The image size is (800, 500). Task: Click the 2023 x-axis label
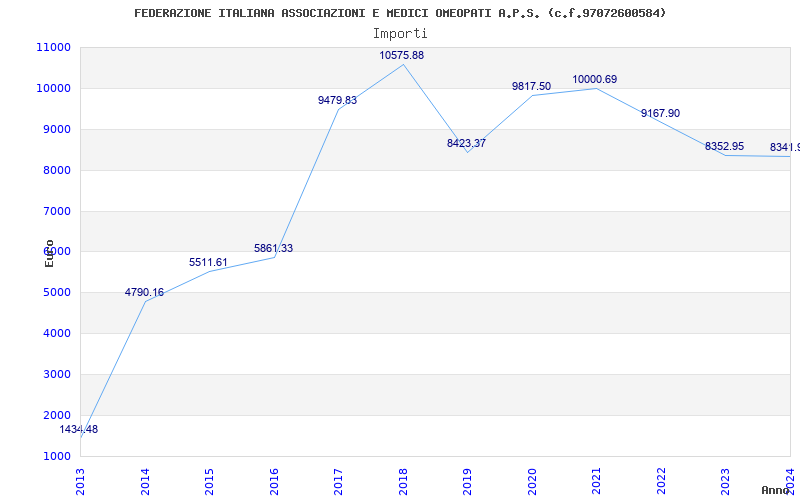[x=726, y=481]
